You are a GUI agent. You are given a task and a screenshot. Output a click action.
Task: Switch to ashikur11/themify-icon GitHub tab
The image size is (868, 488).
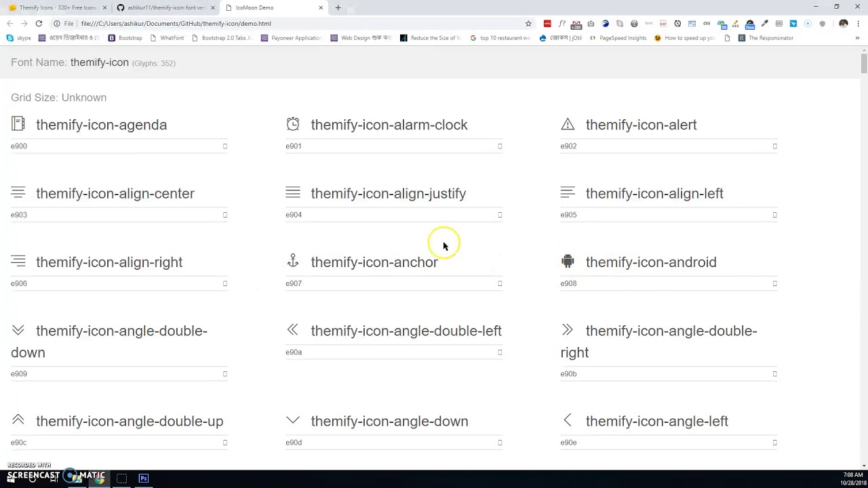point(167,7)
